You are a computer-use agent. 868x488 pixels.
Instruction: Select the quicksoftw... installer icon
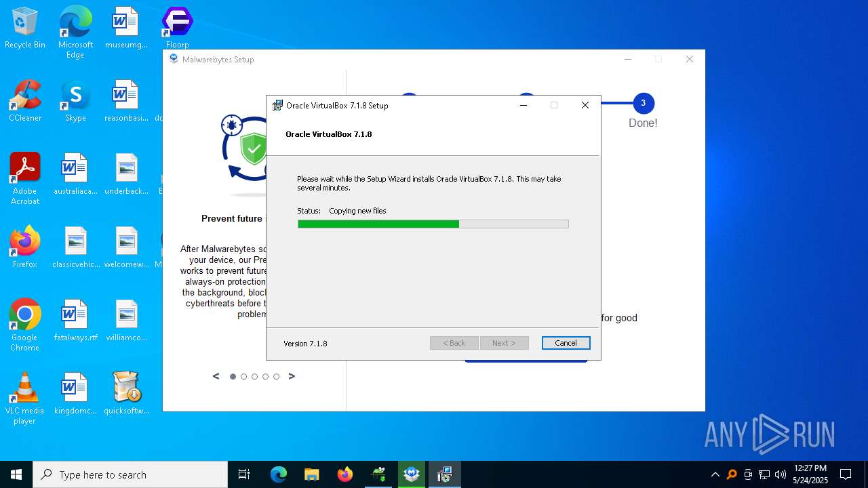[x=126, y=394]
